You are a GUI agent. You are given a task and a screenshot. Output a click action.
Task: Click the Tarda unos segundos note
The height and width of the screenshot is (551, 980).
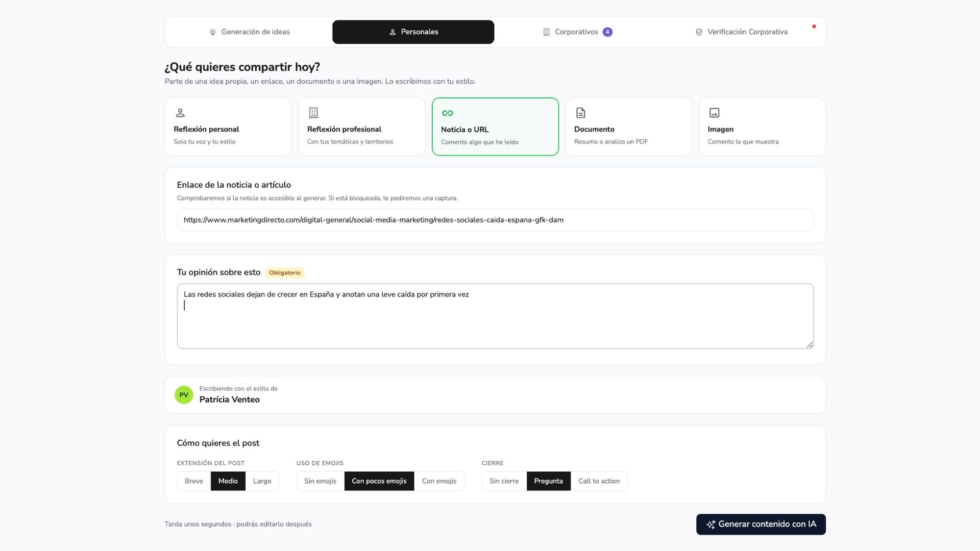[238, 524]
